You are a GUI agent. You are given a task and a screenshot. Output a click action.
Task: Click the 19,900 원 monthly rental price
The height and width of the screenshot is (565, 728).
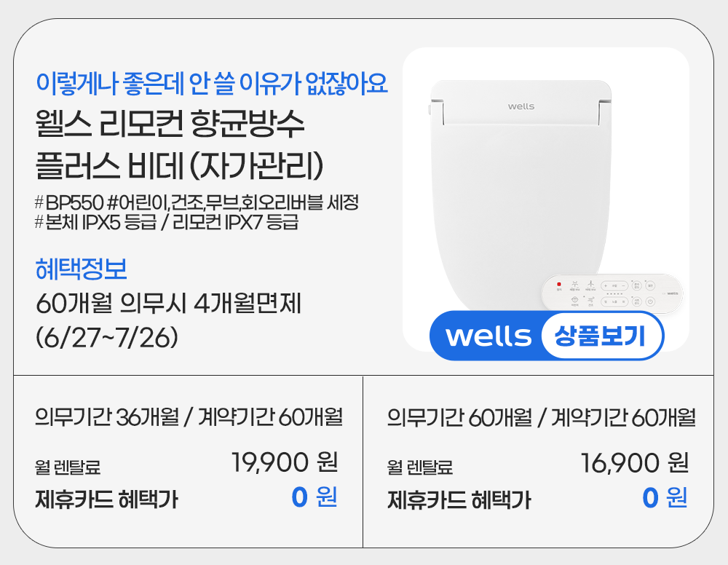(284, 462)
